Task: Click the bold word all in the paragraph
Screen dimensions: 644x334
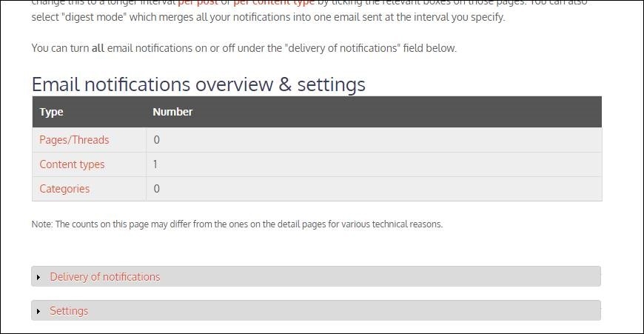Action: pyautogui.click(x=98, y=48)
